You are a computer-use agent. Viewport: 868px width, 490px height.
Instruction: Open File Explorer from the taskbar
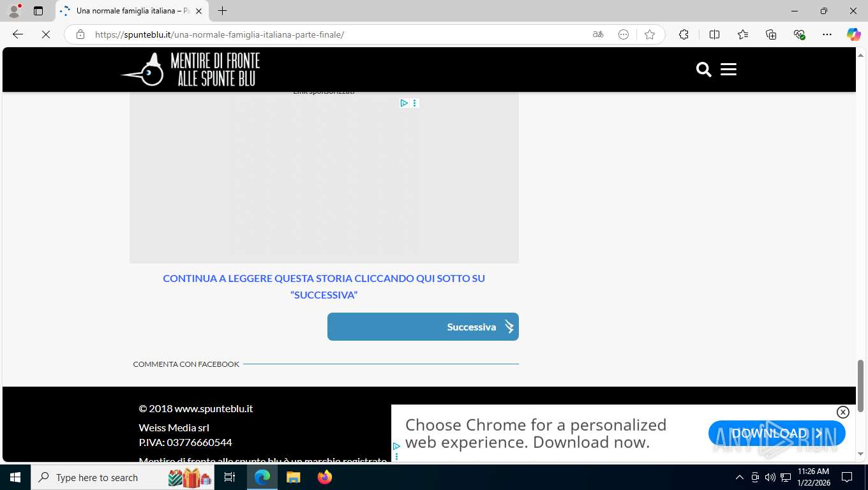click(x=293, y=477)
